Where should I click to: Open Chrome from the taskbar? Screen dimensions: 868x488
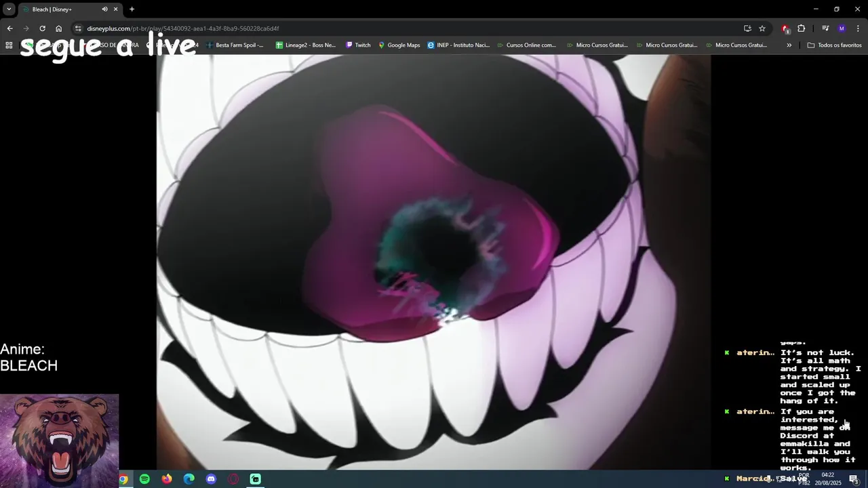coord(123,479)
